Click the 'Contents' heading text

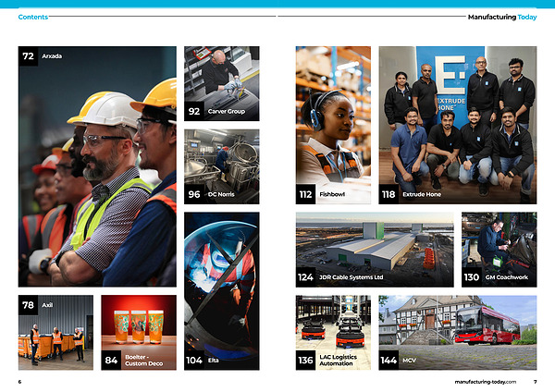pyautogui.click(x=33, y=17)
